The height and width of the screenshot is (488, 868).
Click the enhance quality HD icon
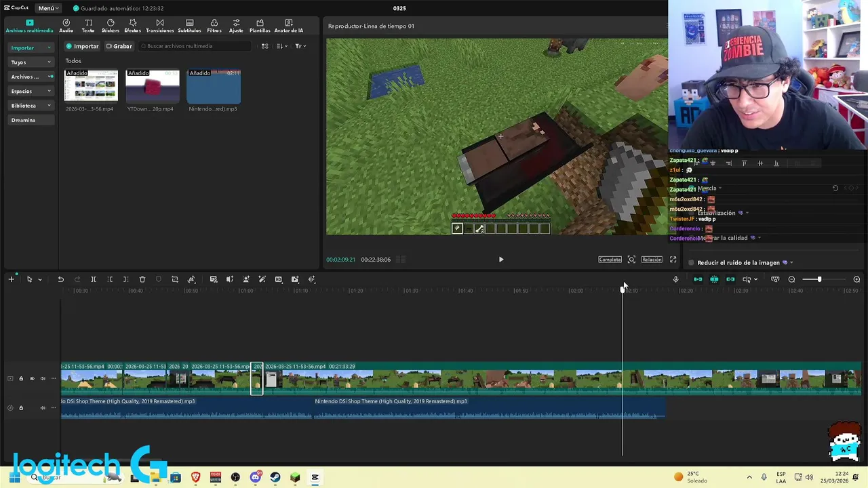279,279
